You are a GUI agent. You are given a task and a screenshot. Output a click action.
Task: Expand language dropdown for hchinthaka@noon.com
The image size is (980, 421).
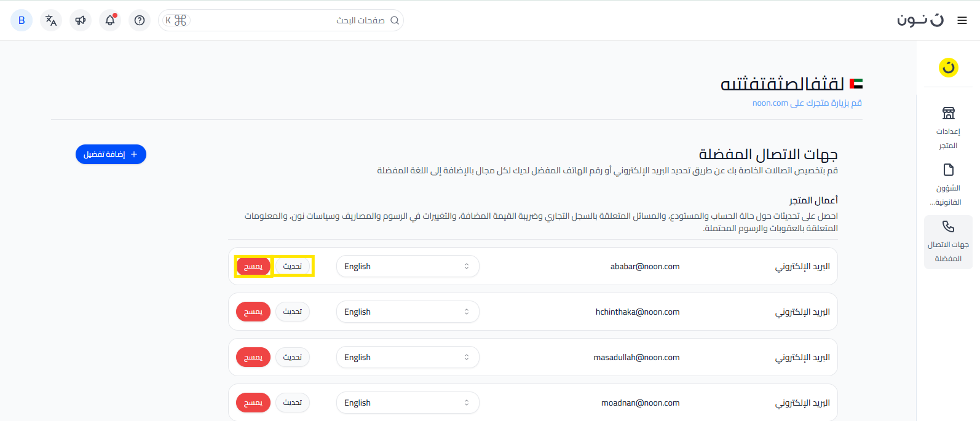(407, 312)
